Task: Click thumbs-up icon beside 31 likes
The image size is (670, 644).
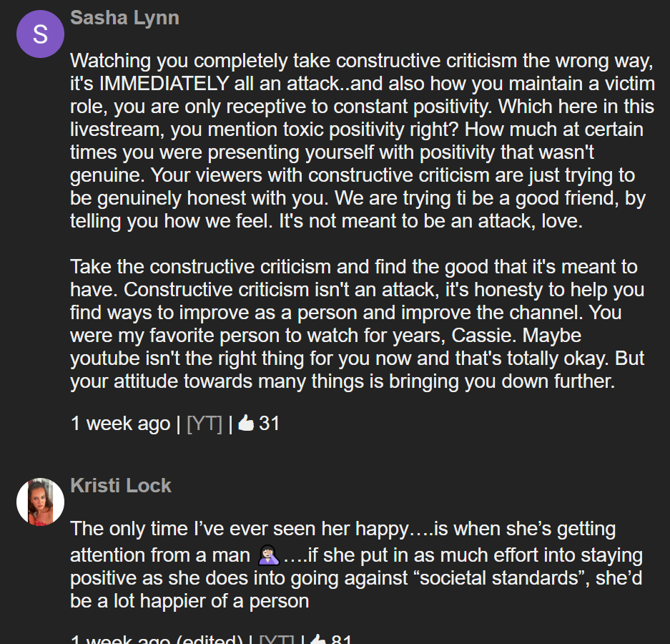Action: pyautogui.click(x=246, y=424)
